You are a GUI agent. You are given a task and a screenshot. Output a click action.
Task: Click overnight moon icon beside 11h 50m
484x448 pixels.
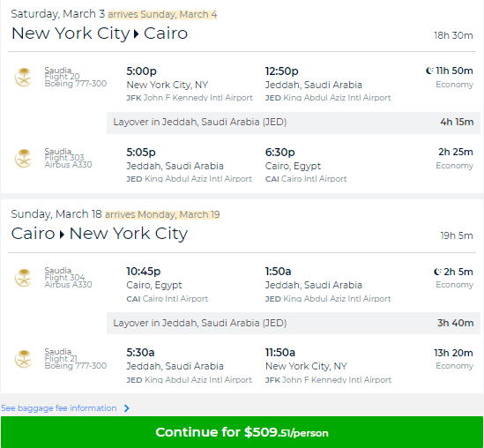pyautogui.click(x=429, y=71)
